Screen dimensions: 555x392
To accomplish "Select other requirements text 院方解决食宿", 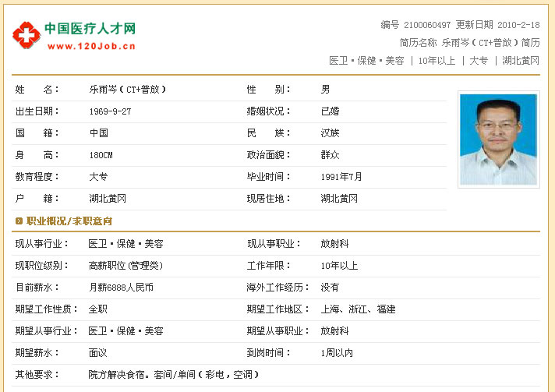I will click(x=118, y=375).
